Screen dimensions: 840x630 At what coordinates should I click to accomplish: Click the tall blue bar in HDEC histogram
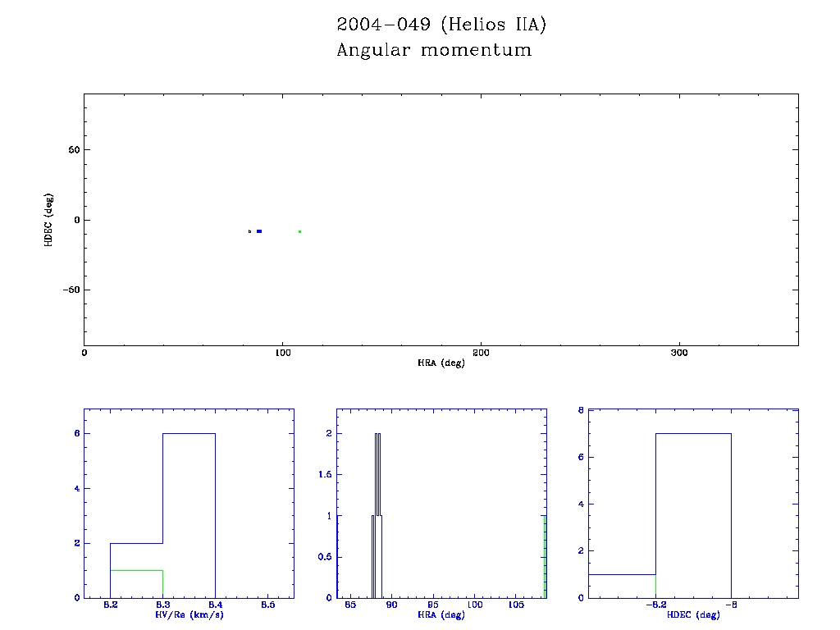tap(693, 515)
